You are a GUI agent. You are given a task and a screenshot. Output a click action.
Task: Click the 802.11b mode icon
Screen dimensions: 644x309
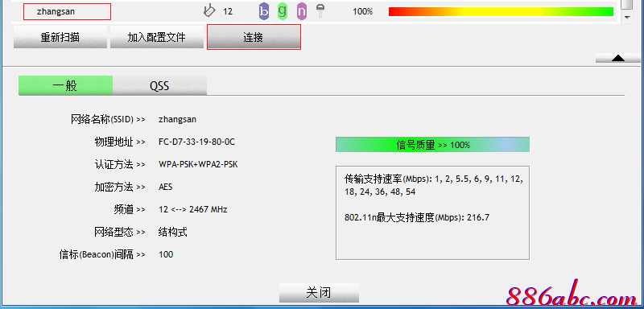[264, 11]
